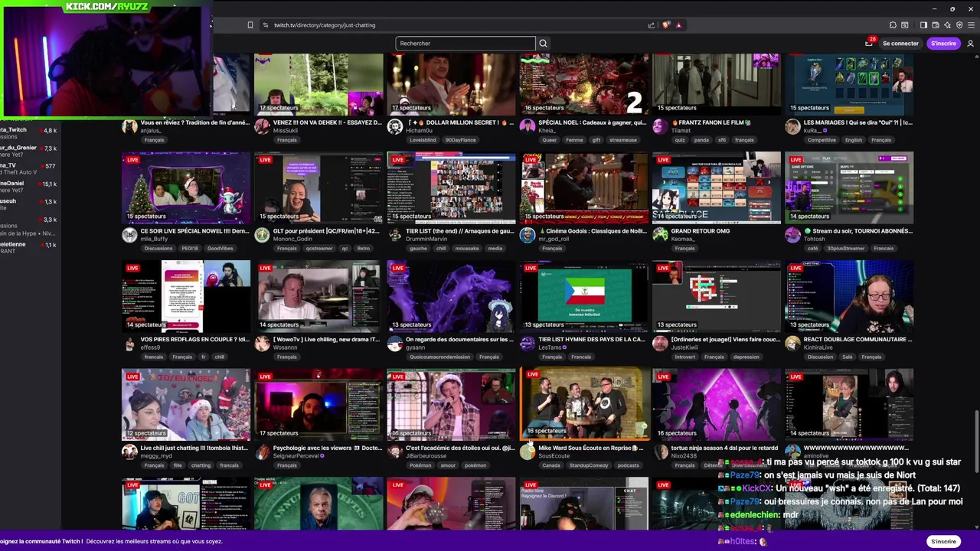Open the Brave Shields lion icon

(666, 25)
